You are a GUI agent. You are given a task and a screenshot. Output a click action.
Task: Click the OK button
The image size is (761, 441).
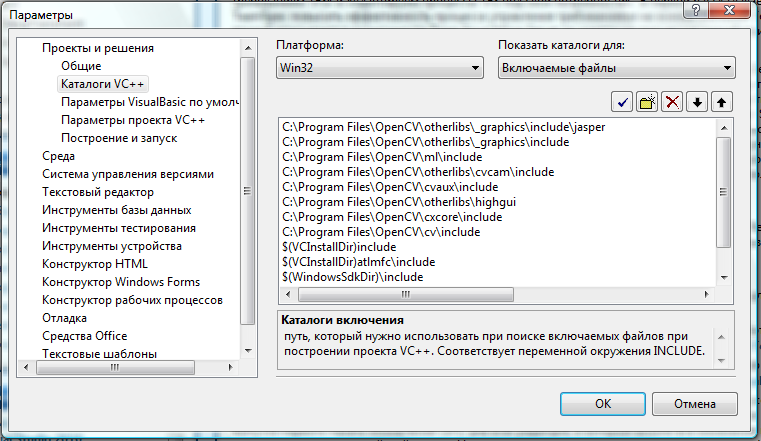tap(603, 404)
